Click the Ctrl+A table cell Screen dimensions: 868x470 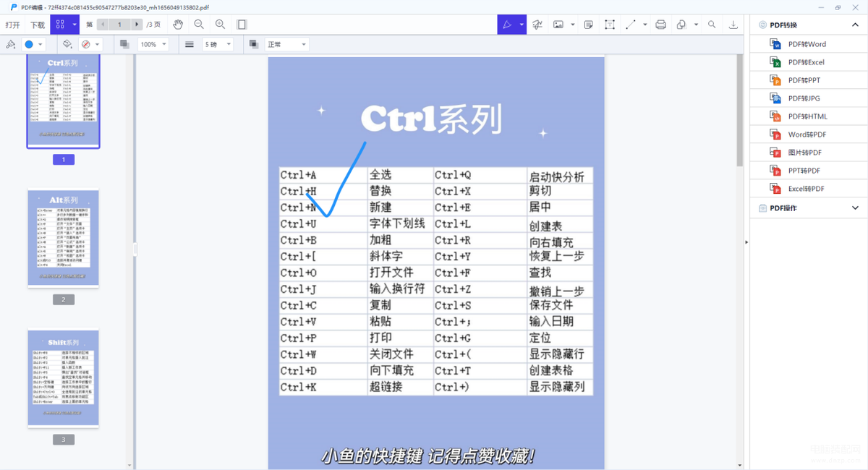click(x=323, y=175)
